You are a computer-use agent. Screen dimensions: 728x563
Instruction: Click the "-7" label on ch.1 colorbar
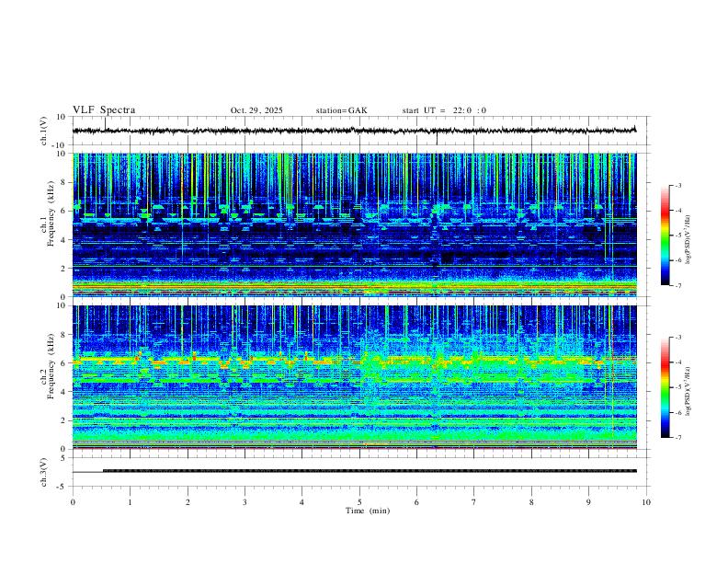(x=677, y=285)
